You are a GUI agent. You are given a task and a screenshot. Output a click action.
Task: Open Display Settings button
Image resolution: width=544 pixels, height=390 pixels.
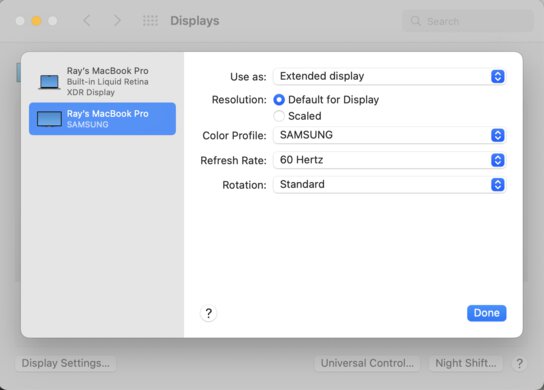(x=66, y=363)
